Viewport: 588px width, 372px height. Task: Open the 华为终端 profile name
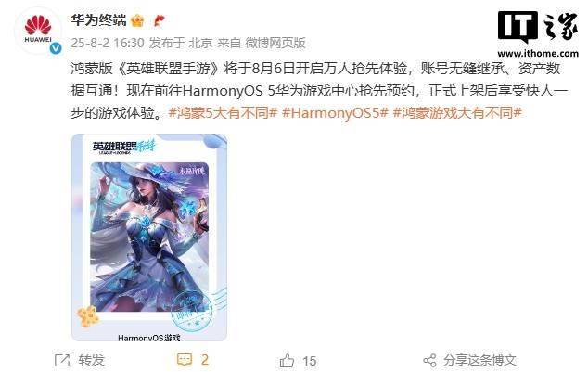click(x=99, y=20)
